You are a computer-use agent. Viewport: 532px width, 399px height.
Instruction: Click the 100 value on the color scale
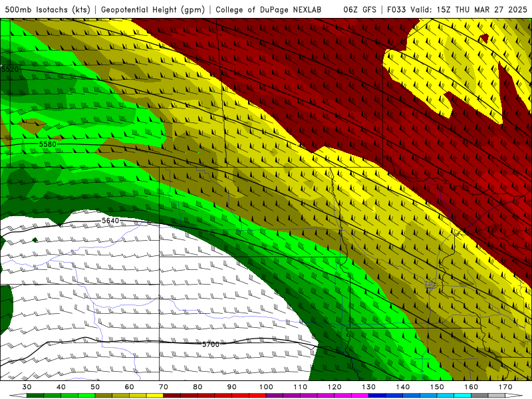tap(266, 387)
